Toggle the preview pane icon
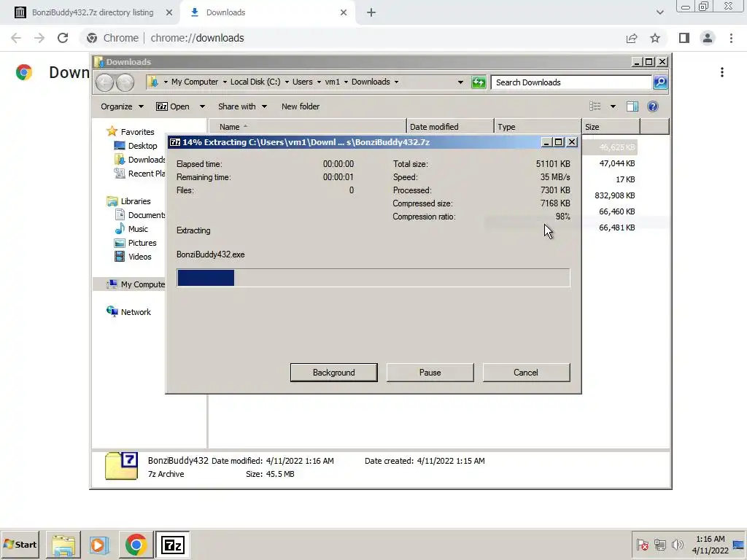Screen dimensions: 747x560 tap(632, 106)
